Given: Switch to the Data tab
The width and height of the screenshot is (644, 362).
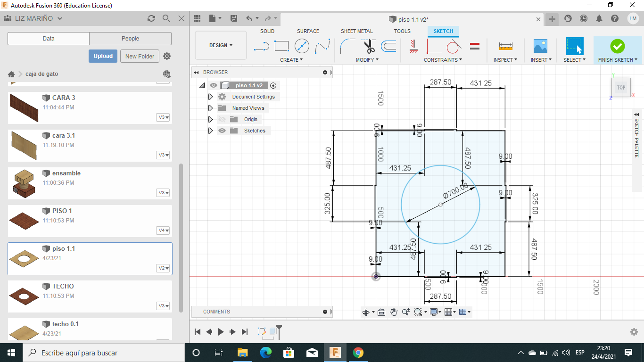Looking at the screenshot, I should [49, 39].
